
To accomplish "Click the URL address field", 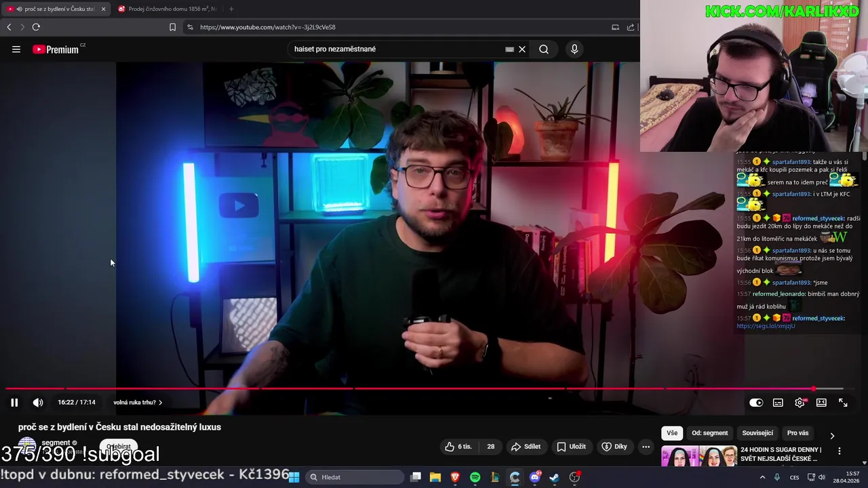I will [400, 27].
